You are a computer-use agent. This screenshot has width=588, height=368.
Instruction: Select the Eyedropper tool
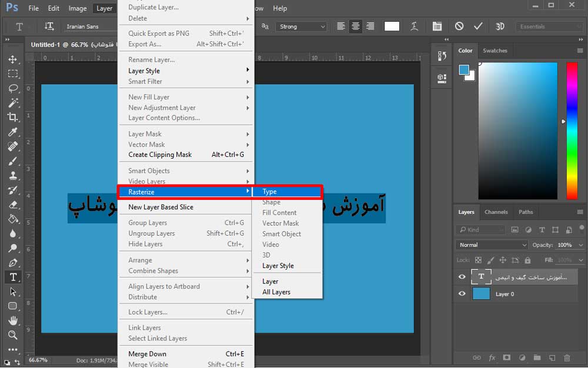[x=13, y=132]
